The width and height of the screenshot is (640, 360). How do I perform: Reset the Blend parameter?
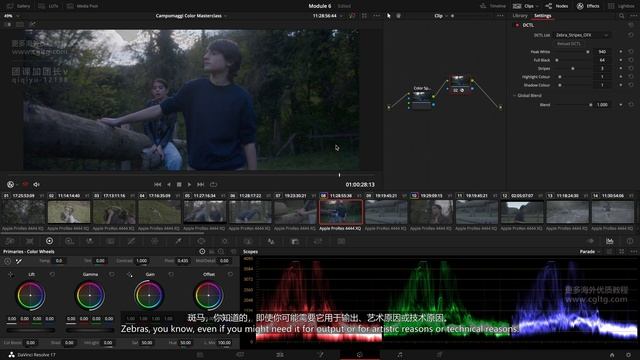click(x=631, y=105)
